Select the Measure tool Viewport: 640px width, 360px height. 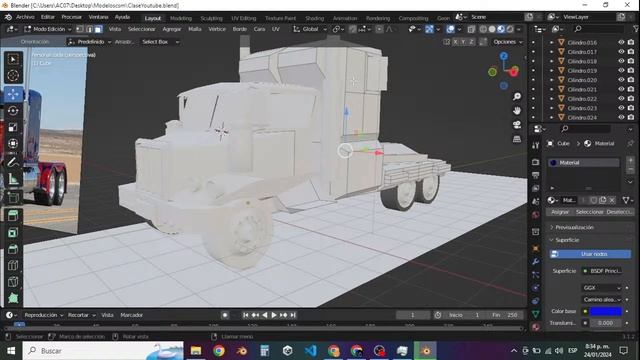click(13, 179)
